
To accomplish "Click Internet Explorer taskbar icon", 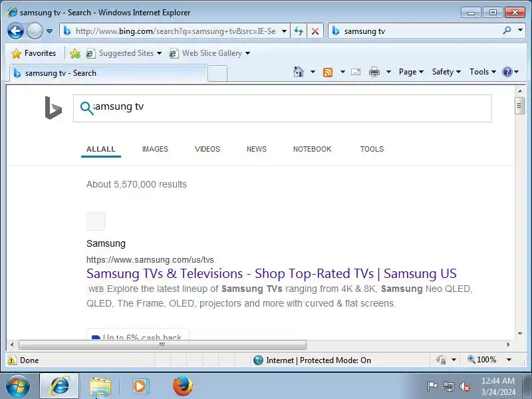I will 59,386.
